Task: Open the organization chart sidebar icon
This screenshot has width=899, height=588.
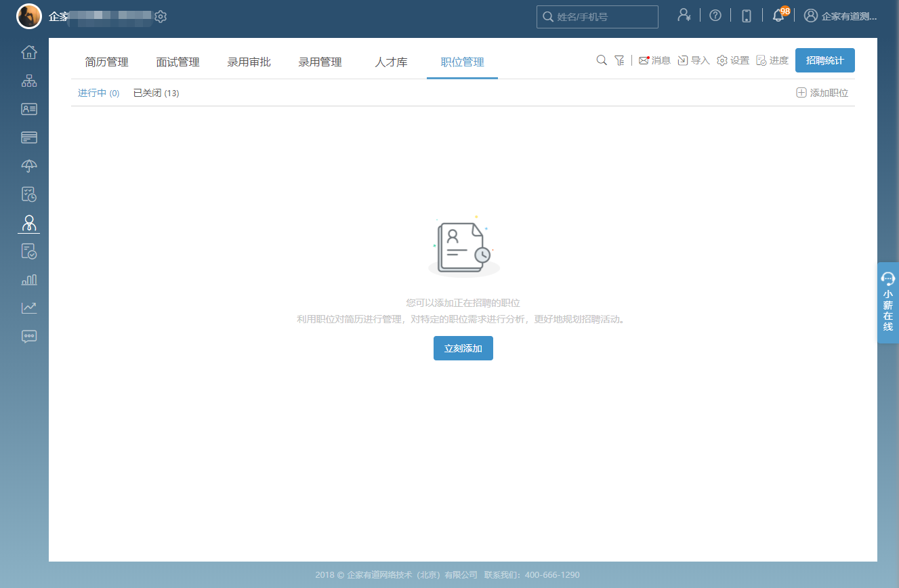Action: point(29,81)
